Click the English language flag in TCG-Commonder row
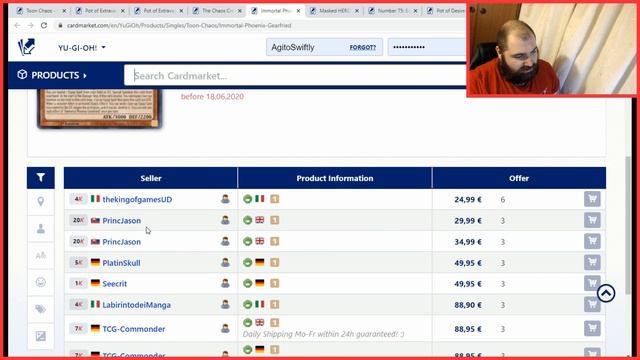 click(260, 322)
